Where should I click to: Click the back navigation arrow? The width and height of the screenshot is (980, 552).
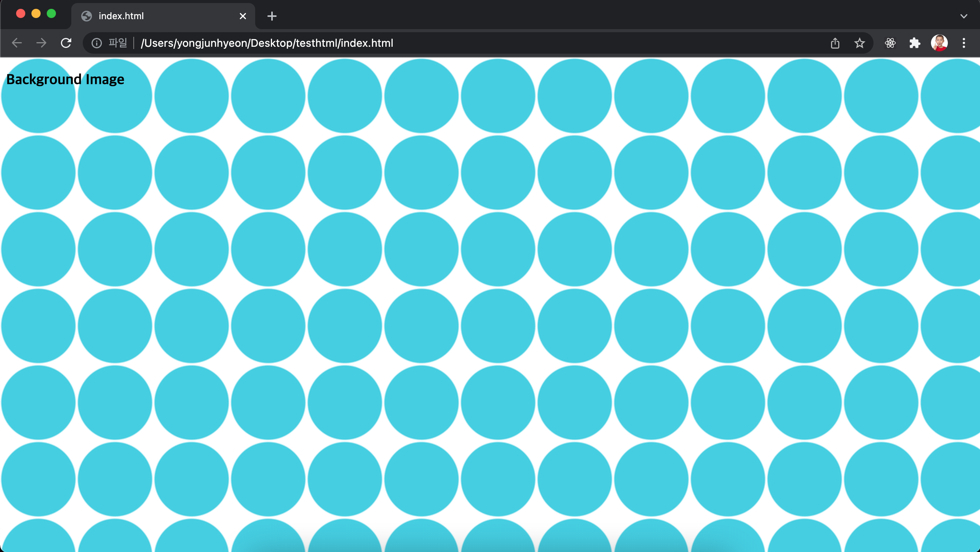(x=17, y=43)
